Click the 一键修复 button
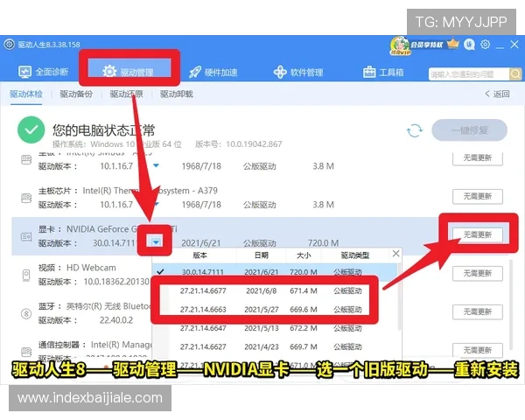 pyautogui.click(x=469, y=130)
